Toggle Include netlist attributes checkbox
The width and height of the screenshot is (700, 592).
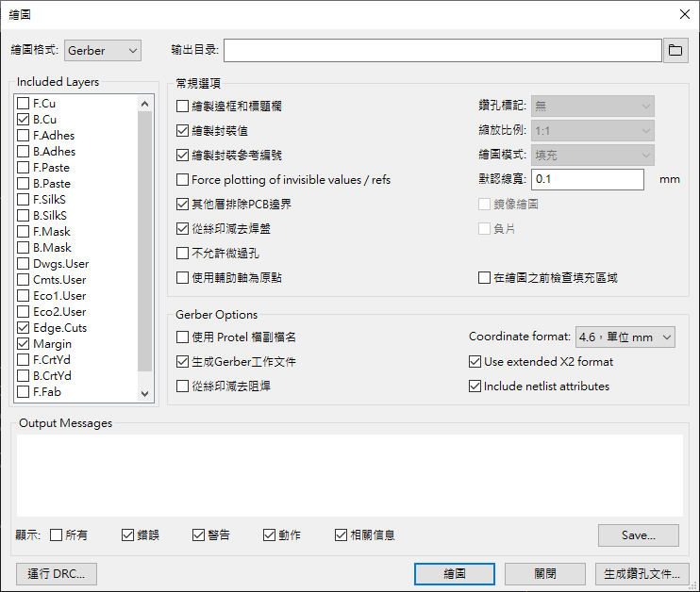tap(475, 386)
